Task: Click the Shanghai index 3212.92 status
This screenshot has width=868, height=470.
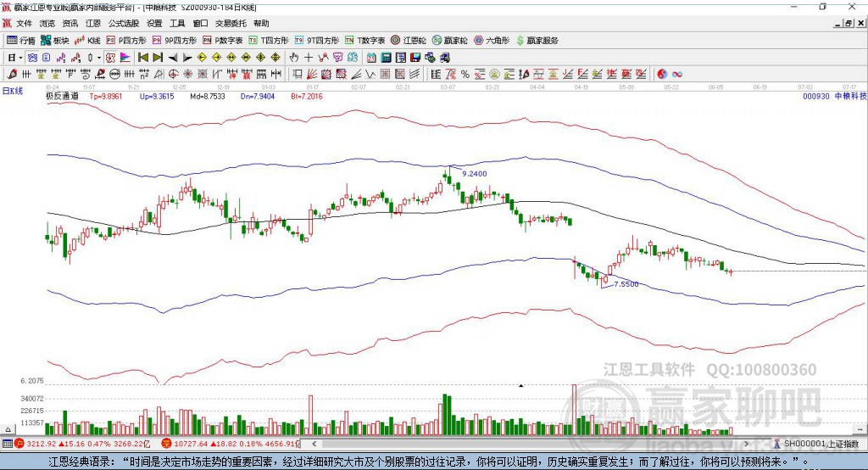Action: (x=82, y=444)
